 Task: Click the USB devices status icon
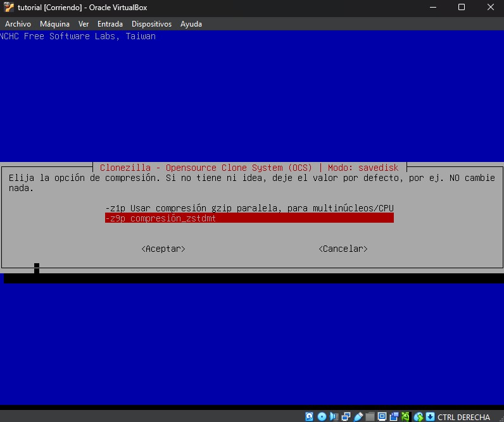click(x=358, y=417)
